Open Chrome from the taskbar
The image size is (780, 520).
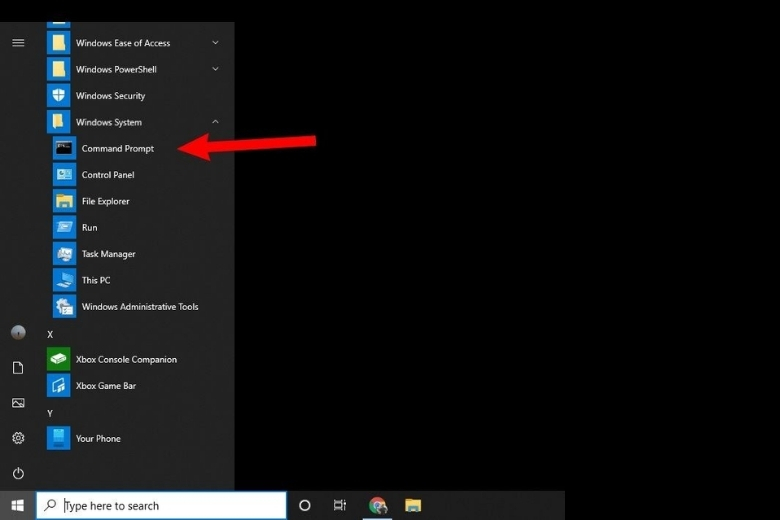pyautogui.click(x=378, y=506)
